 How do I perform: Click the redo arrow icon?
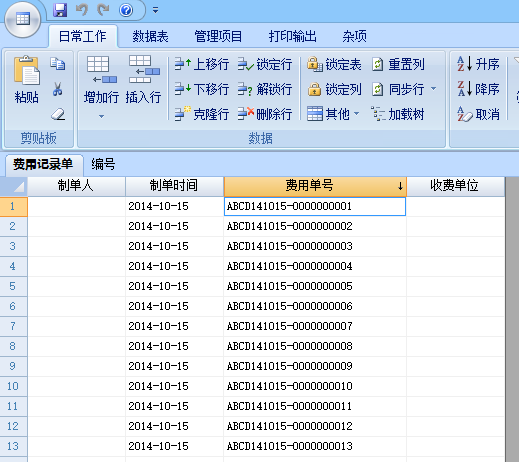(103, 10)
